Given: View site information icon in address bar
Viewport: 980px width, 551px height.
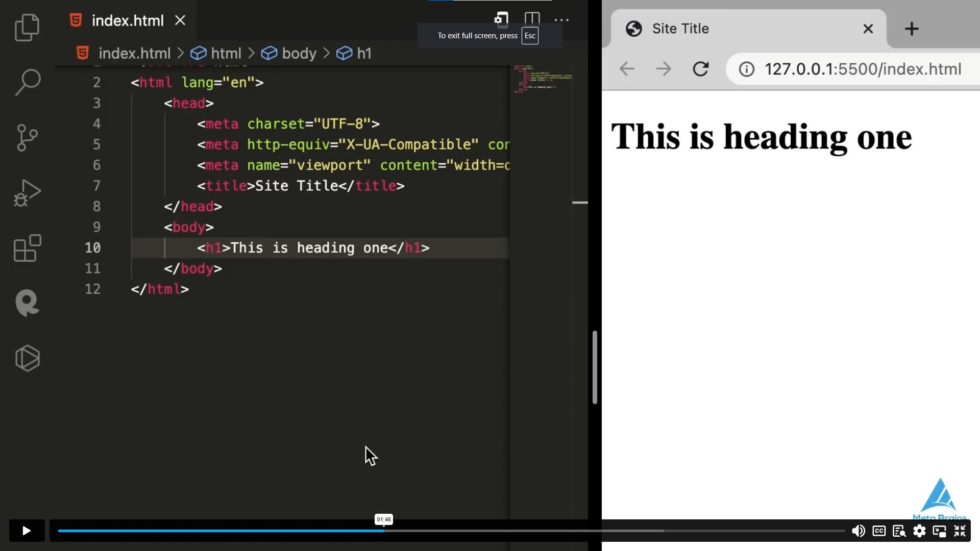Looking at the screenshot, I should coord(746,69).
